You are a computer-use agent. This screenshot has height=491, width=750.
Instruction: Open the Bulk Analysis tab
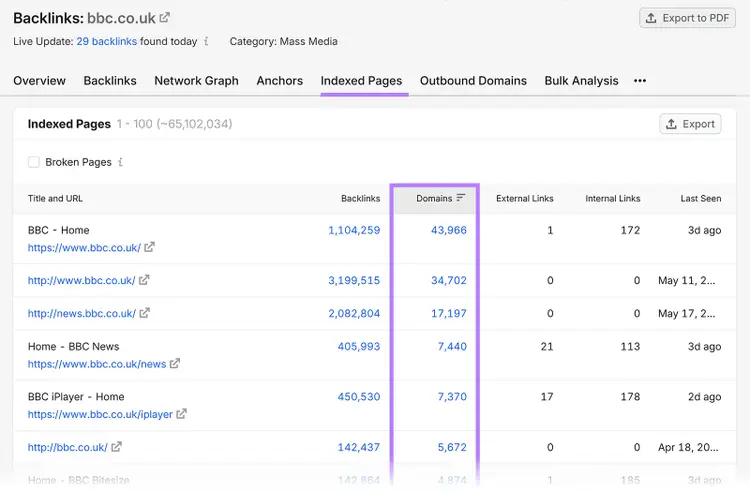tap(581, 81)
